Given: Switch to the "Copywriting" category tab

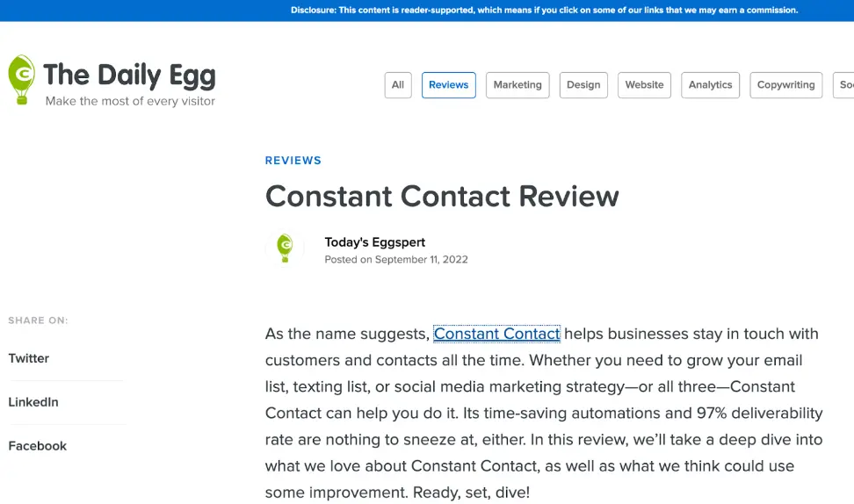Looking at the screenshot, I should 785,85.
